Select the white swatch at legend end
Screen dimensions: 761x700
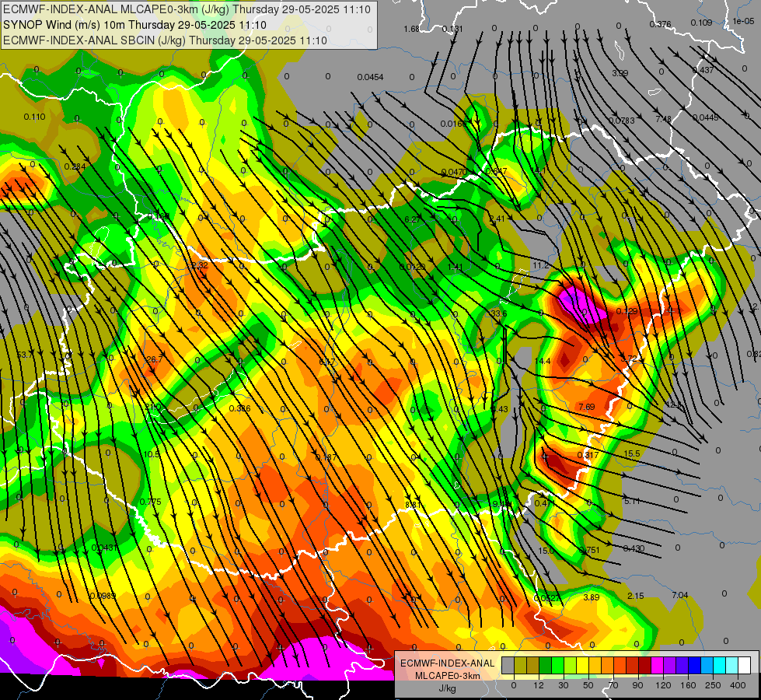coord(745,665)
